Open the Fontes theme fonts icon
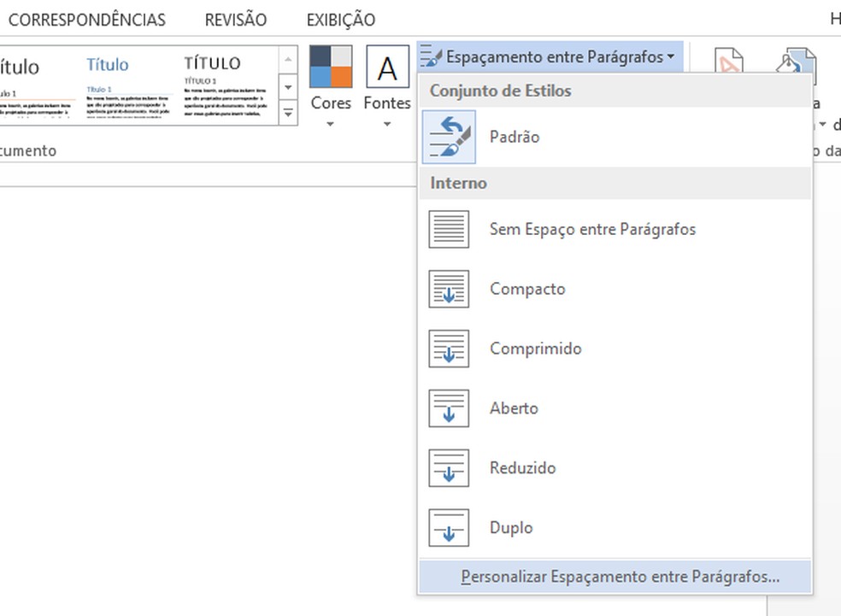Viewport: 841px width, 616px height. [x=387, y=67]
